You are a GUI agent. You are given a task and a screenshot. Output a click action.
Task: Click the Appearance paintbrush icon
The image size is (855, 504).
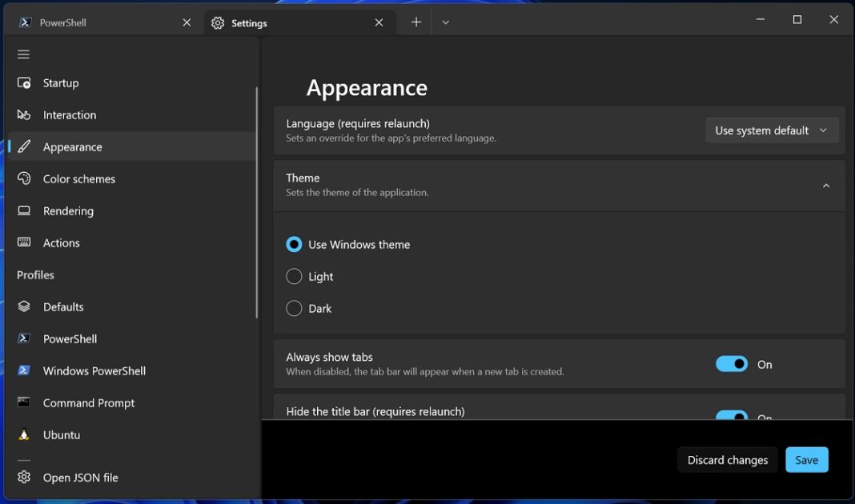(23, 146)
